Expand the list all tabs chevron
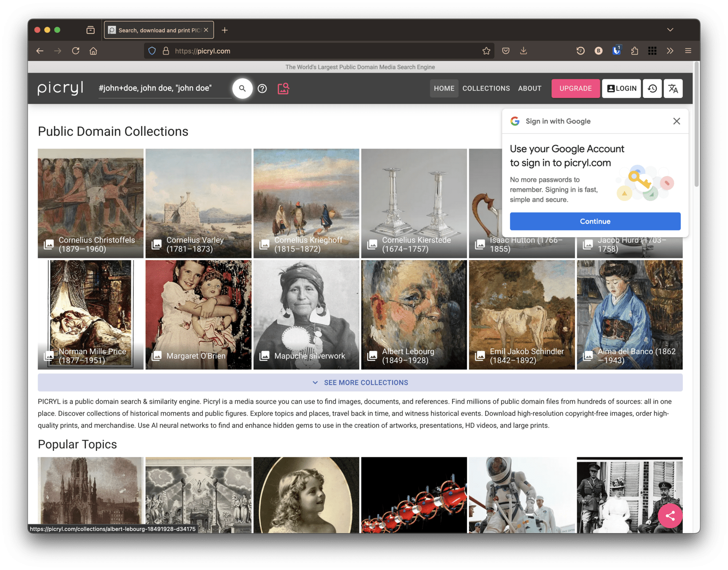Image resolution: width=728 pixels, height=570 pixels. (x=670, y=30)
